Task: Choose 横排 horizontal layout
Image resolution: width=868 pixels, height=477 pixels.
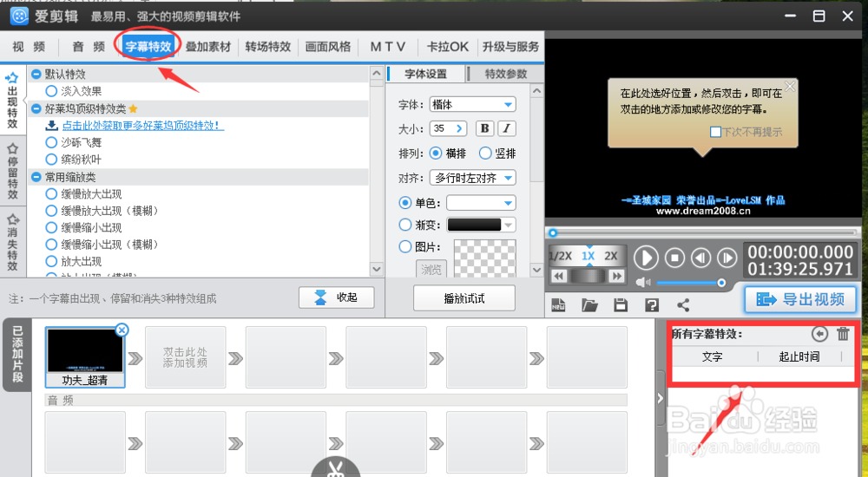Action: pos(436,154)
